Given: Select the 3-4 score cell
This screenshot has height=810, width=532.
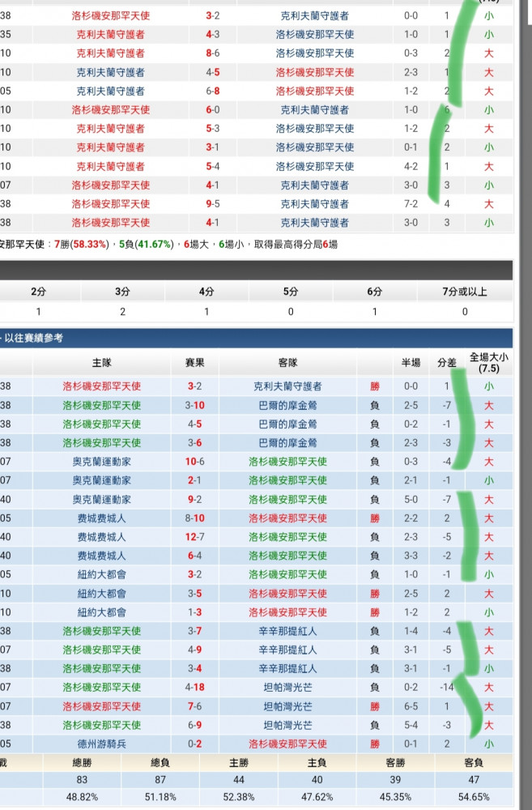Looking at the screenshot, I should click(194, 668).
